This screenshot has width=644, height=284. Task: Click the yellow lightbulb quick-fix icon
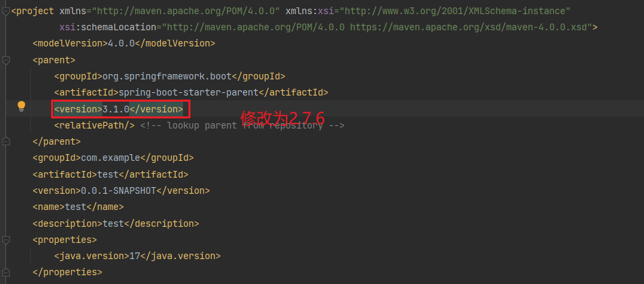pyautogui.click(x=22, y=106)
